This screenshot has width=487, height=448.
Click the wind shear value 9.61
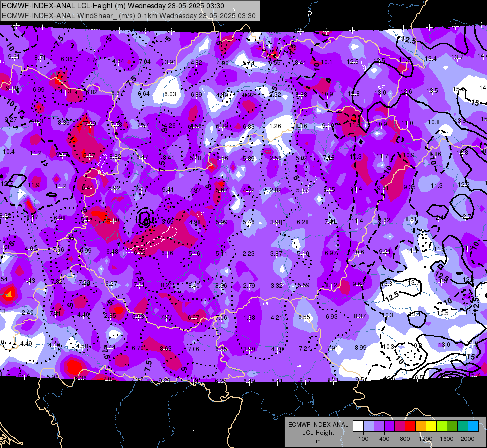[13, 56]
